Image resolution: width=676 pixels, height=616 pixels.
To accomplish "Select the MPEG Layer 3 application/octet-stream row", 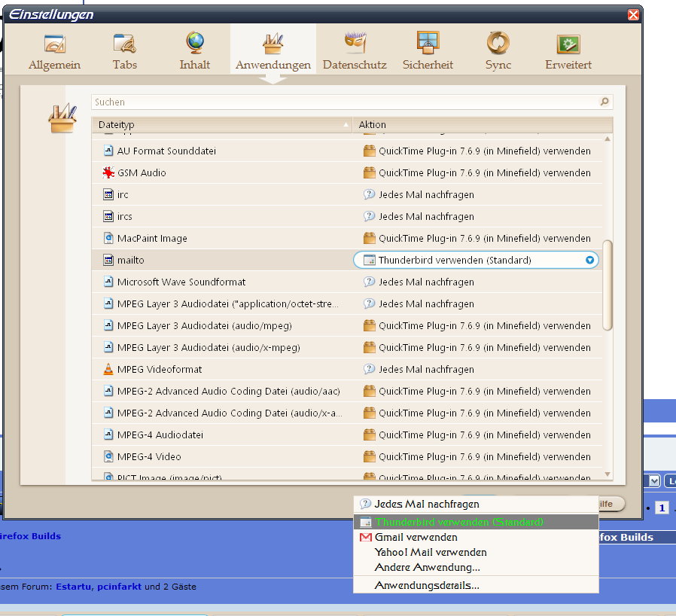I will 347,303.
